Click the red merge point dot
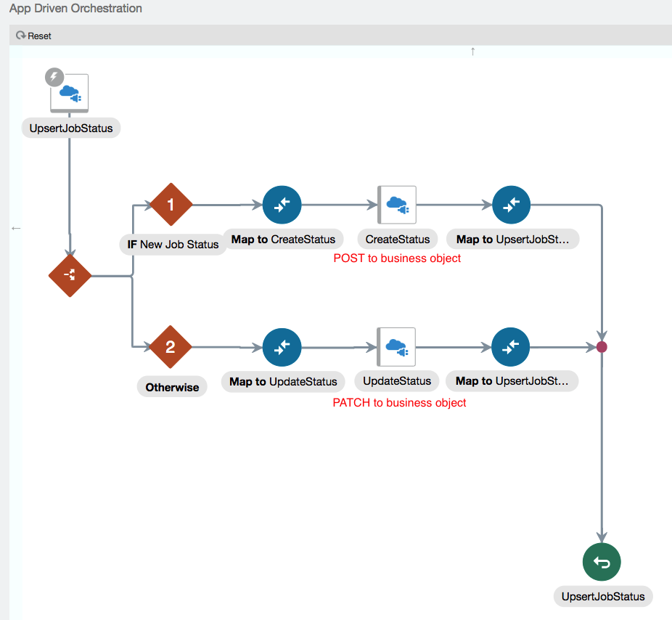This screenshot has width=672, height=620. [x=602, y=347]
